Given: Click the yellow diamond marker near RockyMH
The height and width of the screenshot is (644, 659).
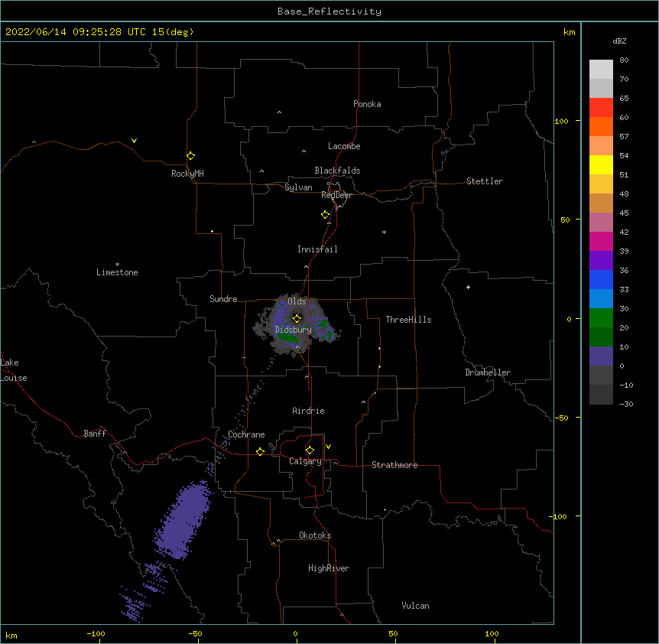Looking at the screenshot, I should tap(190, 156).
